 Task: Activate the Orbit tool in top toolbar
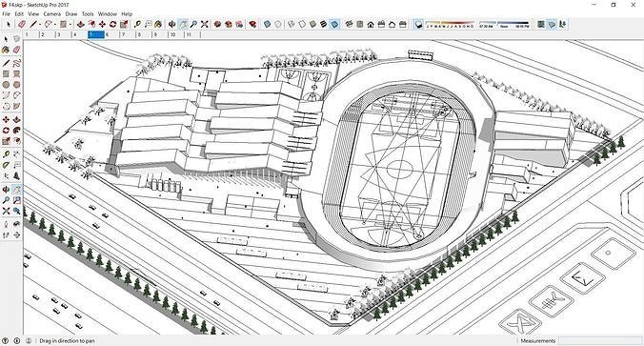pos(171,25)
